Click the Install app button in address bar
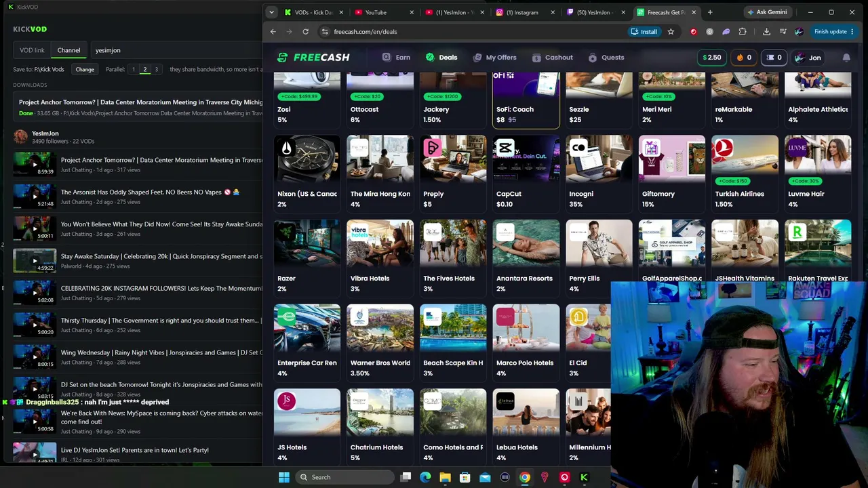Viewport: 868px width, 488px height. [644, 31]
